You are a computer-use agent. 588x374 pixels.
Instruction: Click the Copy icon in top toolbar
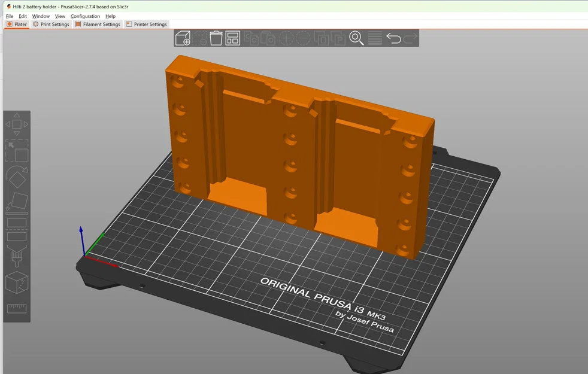[x=251, y=38]
